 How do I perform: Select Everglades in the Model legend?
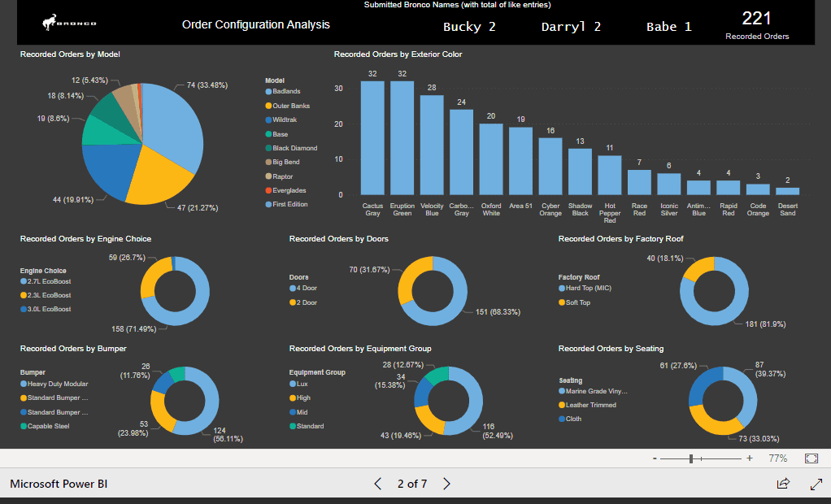pos(285,190)
